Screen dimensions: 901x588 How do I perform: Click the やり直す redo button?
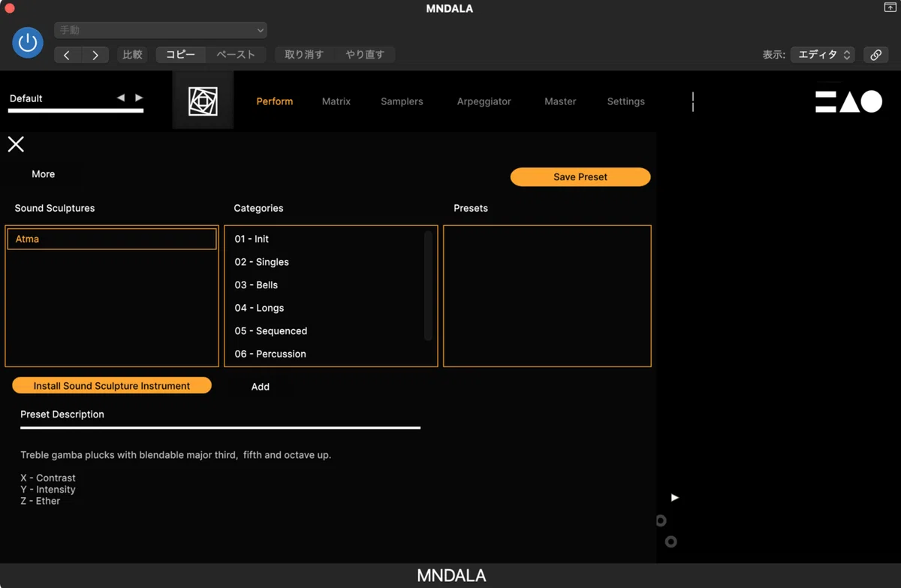(365, 55)
